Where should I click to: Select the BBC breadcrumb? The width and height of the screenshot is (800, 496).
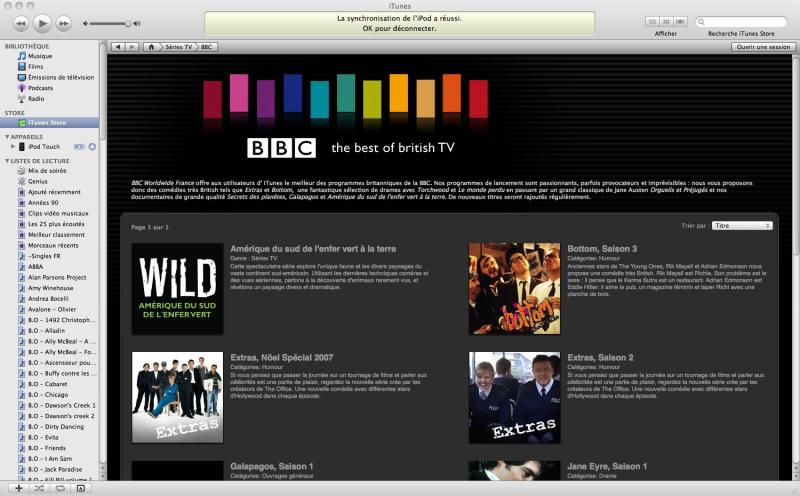207,47
